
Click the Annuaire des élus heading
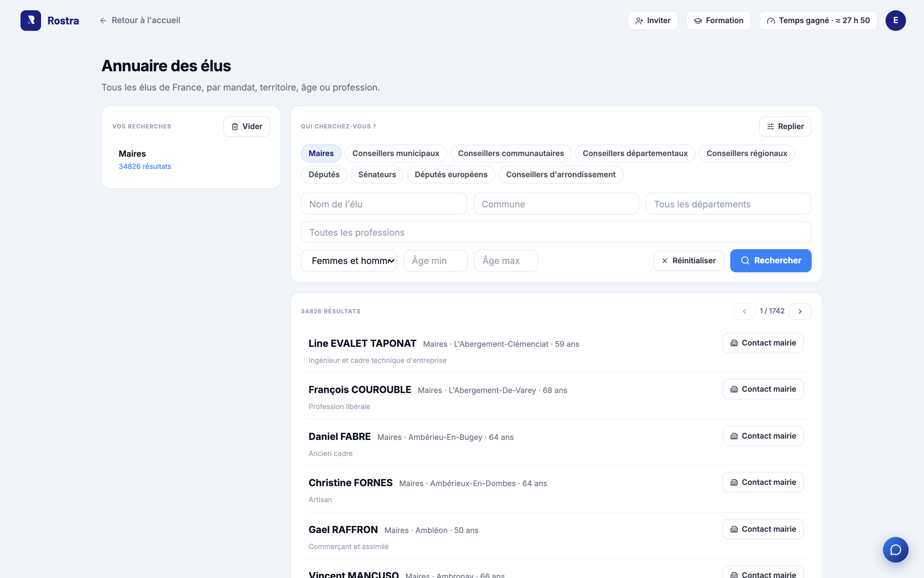click(x=166, y=66)
